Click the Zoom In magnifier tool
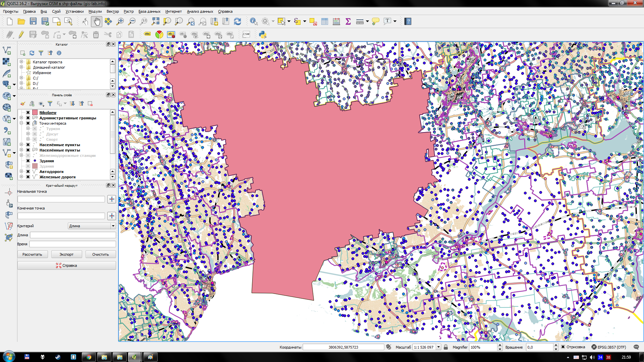The image size is (644, 362). click(x=120, y=21)
